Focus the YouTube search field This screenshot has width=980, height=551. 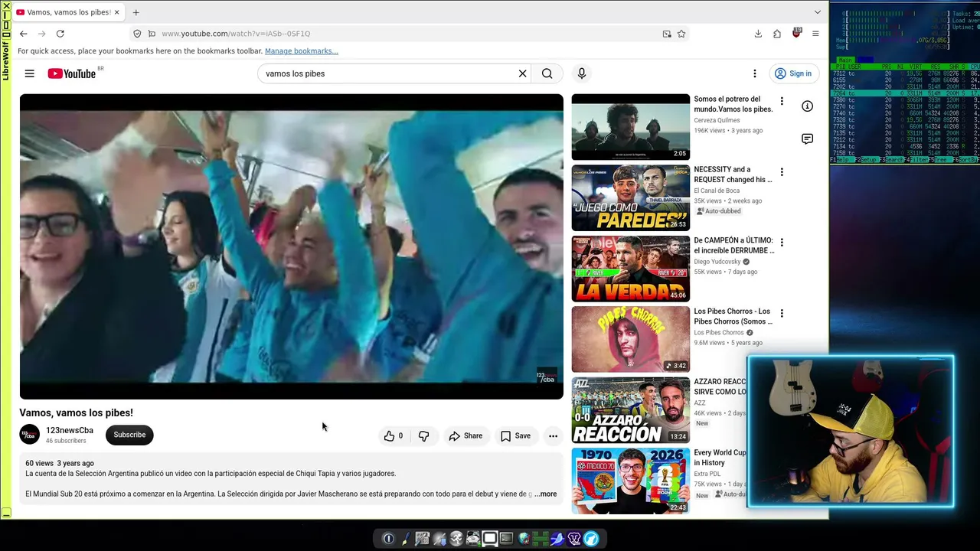coord(389,73)
